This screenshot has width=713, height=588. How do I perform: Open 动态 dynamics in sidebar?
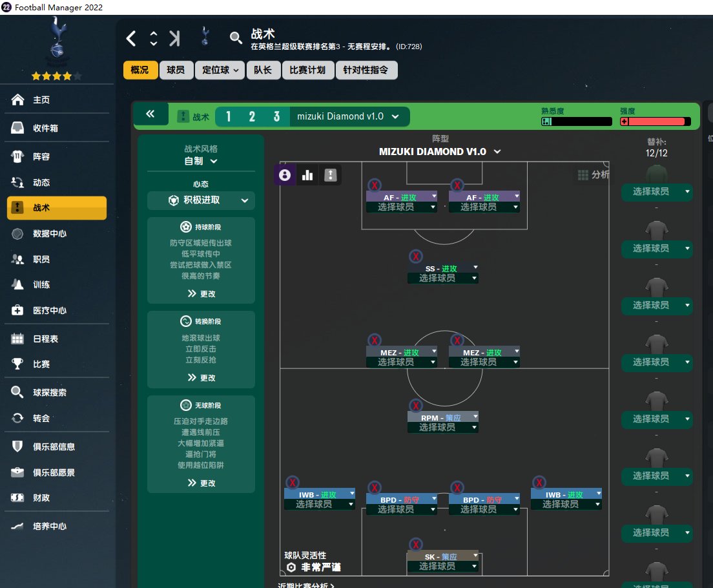[57, 182]
